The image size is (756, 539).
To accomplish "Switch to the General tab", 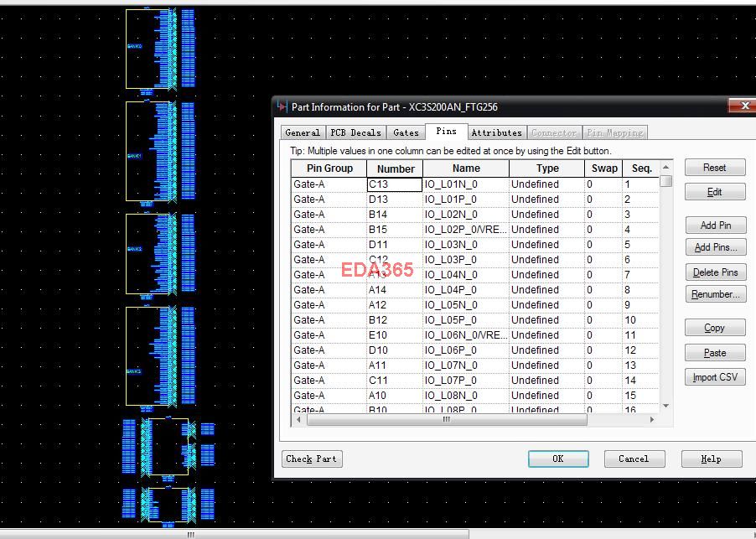I will pos(303,132).
